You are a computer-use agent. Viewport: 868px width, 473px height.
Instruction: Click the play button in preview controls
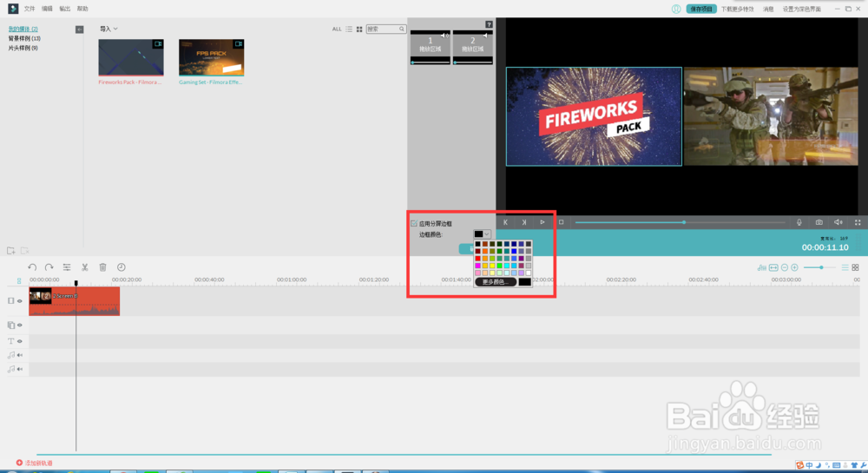[x=542, y=222]
